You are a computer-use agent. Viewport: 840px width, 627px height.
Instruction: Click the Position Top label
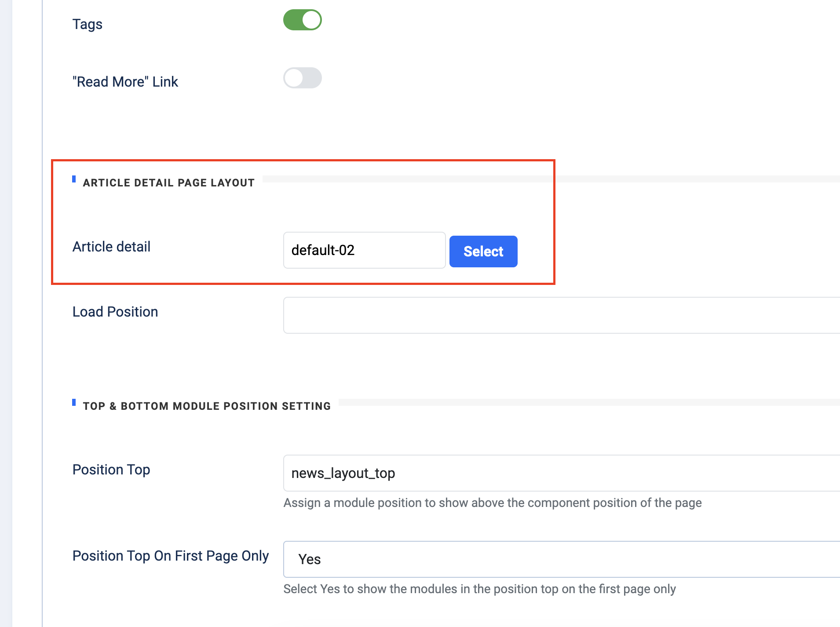pyautogui.click(x=111, y=470)
